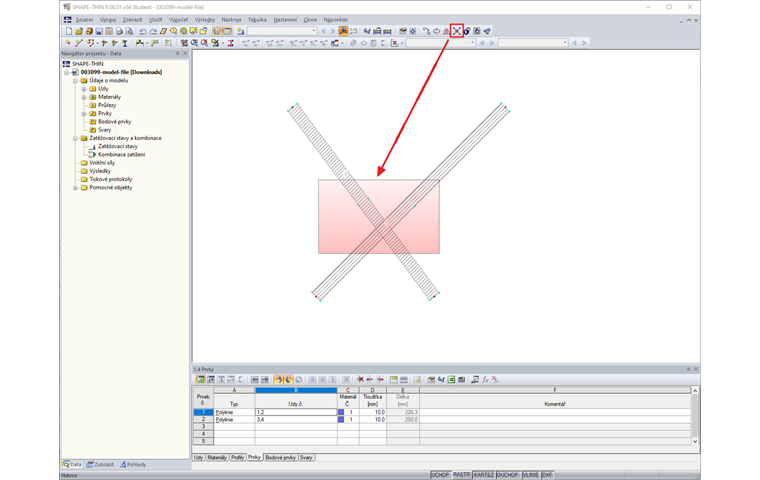The width and height of the screenshot is (760, 480).
Task: Switch to the Uzly table tab
Action: 198,458
